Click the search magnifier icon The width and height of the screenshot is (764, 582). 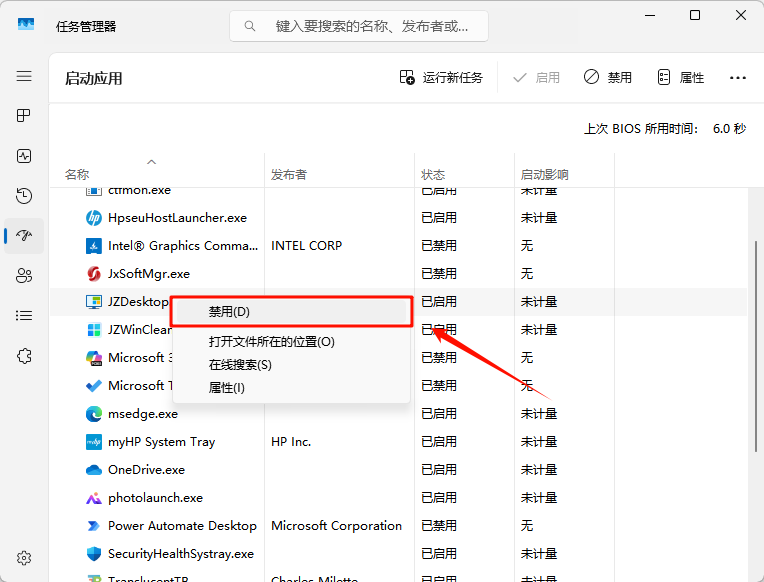click(250, 26)
